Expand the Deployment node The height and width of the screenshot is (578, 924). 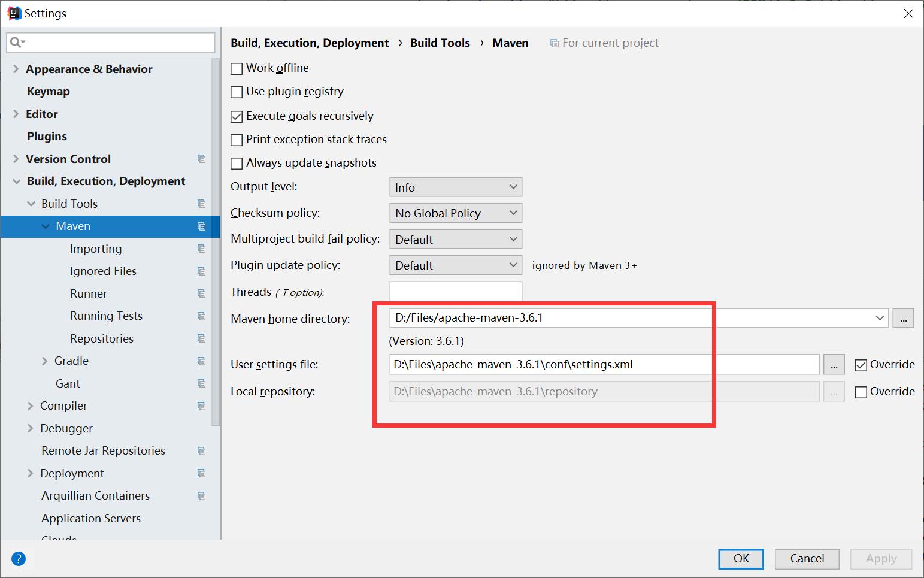(31, 473)
